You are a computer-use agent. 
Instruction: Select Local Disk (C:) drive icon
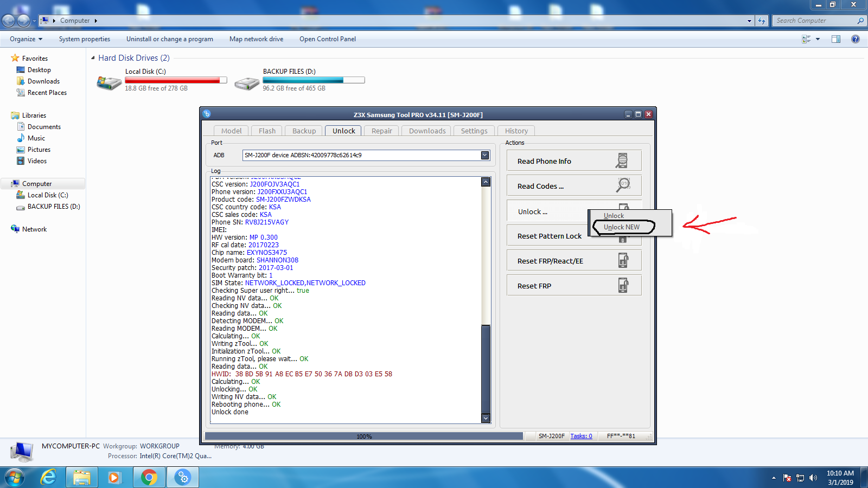tap(109, 82)
